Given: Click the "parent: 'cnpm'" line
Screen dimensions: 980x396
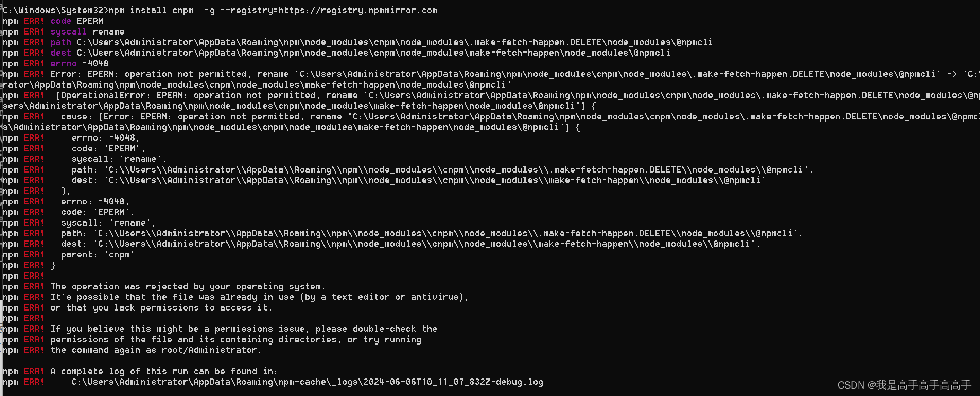Looking at the screenshot, I should (x=98, y=254).
